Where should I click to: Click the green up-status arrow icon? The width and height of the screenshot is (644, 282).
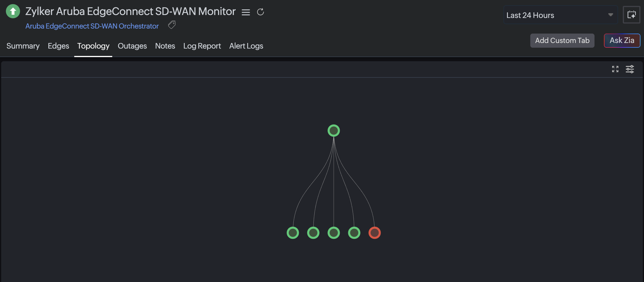13,11
